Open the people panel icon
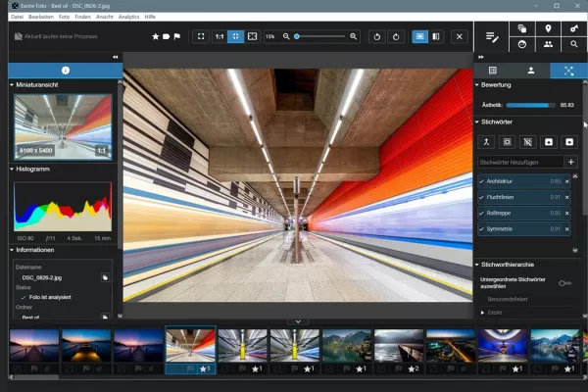The height and width of the screenshot is (392, 588). (x=547, y=44)
